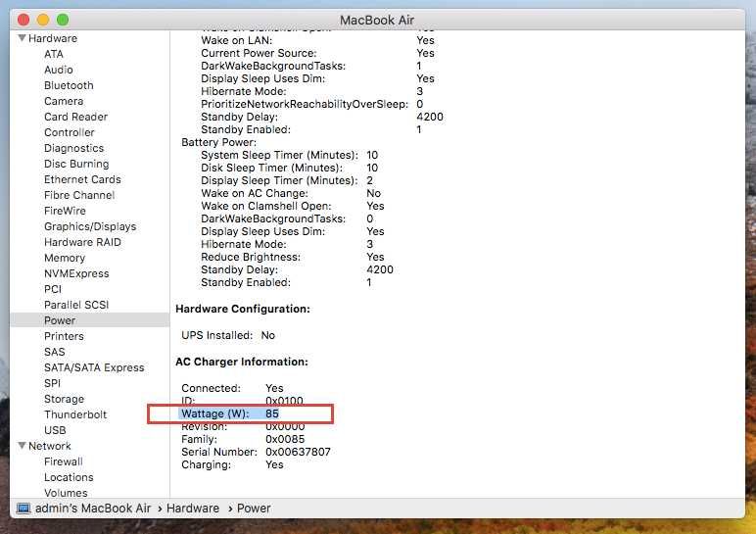Open Card Reader information
Viewport: 756px width, 534px height.
tap(75, 117)
